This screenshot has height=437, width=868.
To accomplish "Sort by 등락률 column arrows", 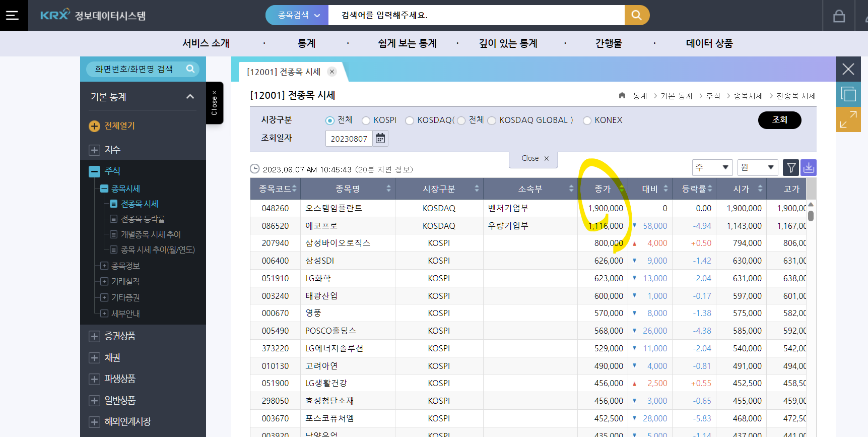I will coord(710,189).
